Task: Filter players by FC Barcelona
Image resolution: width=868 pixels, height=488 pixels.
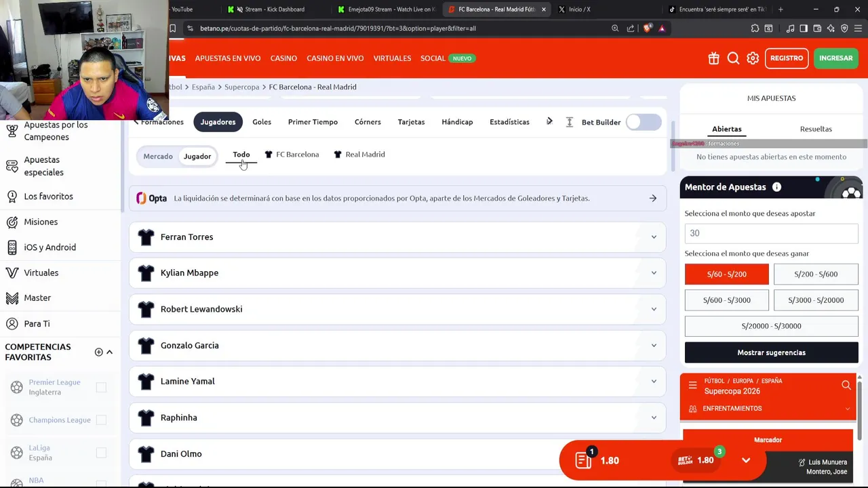Action: [292, 155]
